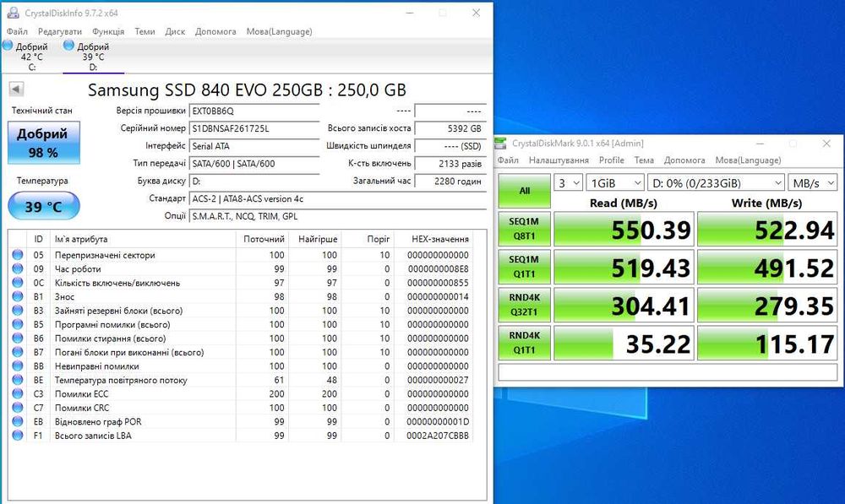Click status orb of attribute C7 row
Viewport: 845px width, 504px height.
[x=17, y=408]
